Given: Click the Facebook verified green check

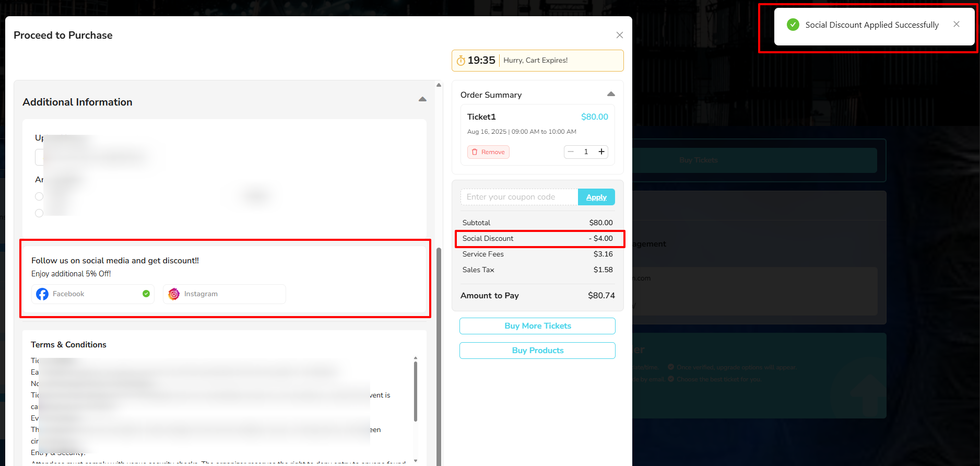Looking at the screenshot, I should tap(146, 294).
